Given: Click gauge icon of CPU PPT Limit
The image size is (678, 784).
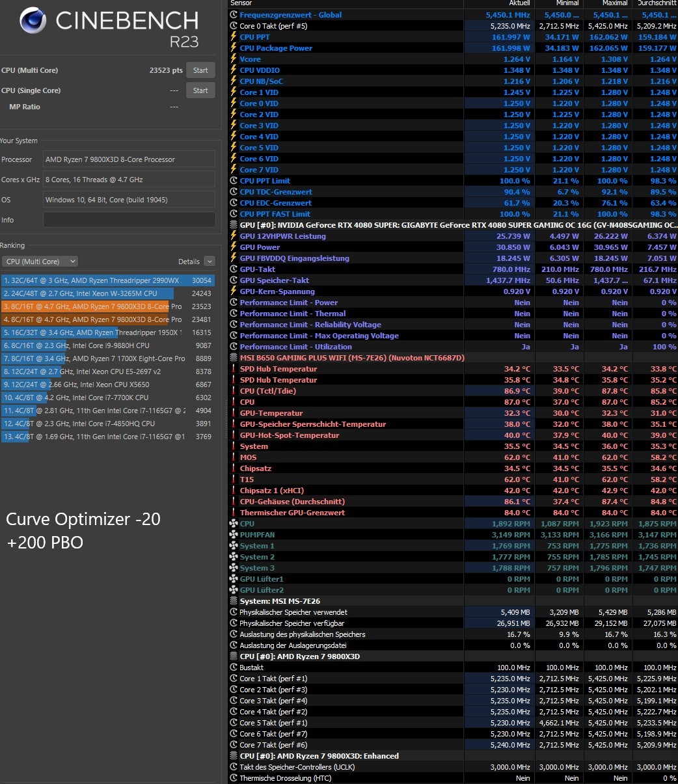Looking at the screenshot, I should [x=234, y=181].
